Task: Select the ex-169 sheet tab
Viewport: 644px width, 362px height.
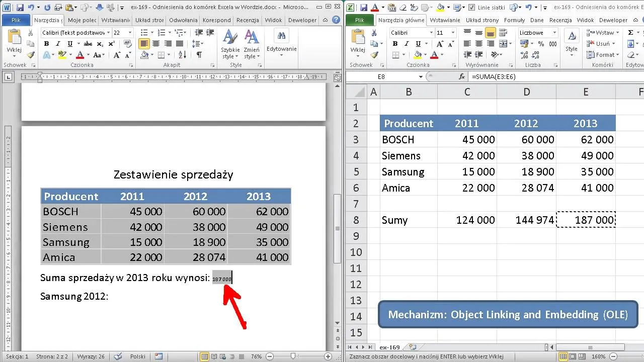Action: tap(389, 347)
